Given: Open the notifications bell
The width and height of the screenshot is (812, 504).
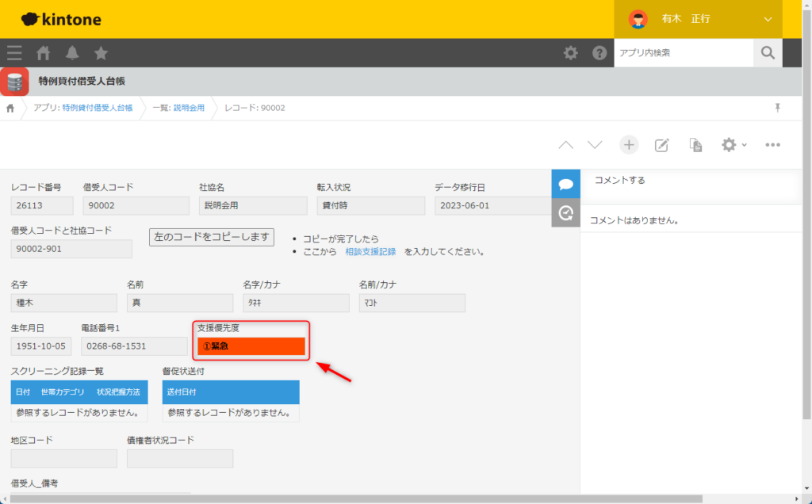Looking at the screenshot, I should 72,53.
